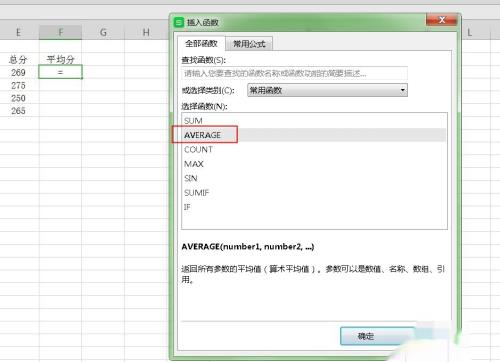Switch to the 常用公式 tab

pyautogui.click(x=249, y=44)
